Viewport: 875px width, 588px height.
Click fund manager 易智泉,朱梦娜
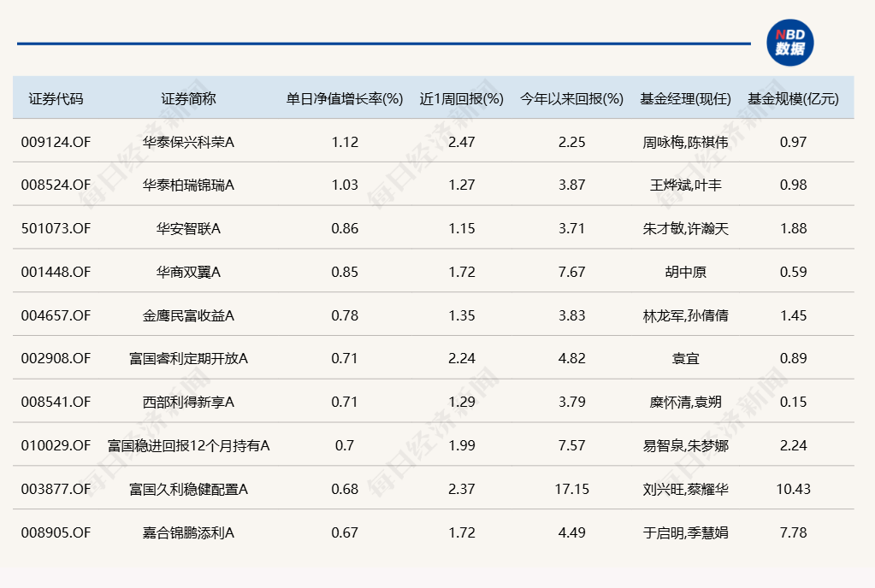(x=685, y=445)
